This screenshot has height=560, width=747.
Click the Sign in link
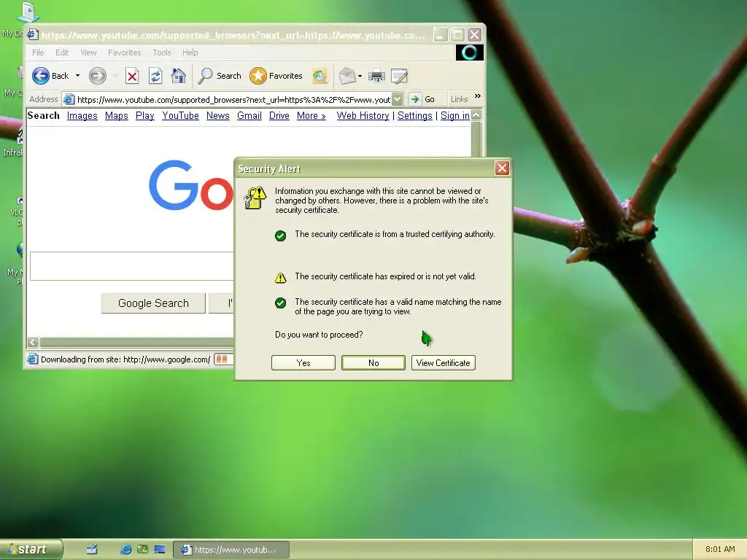point(455,116)
